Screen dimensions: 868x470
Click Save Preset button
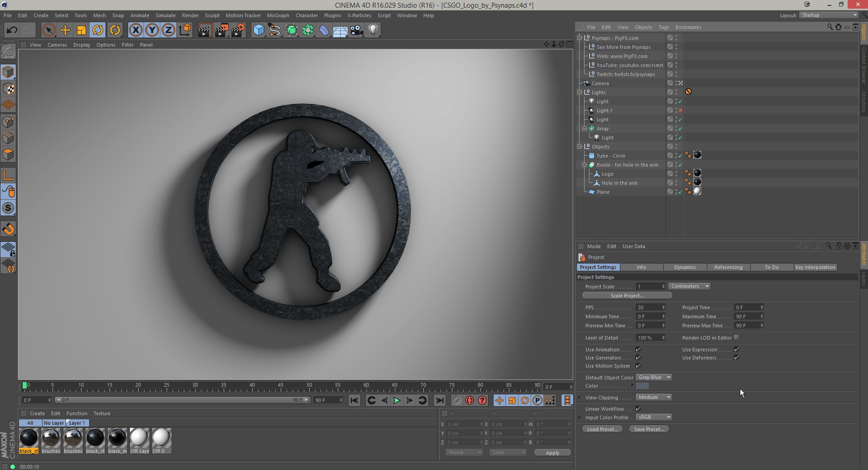(x=649, y=429)
